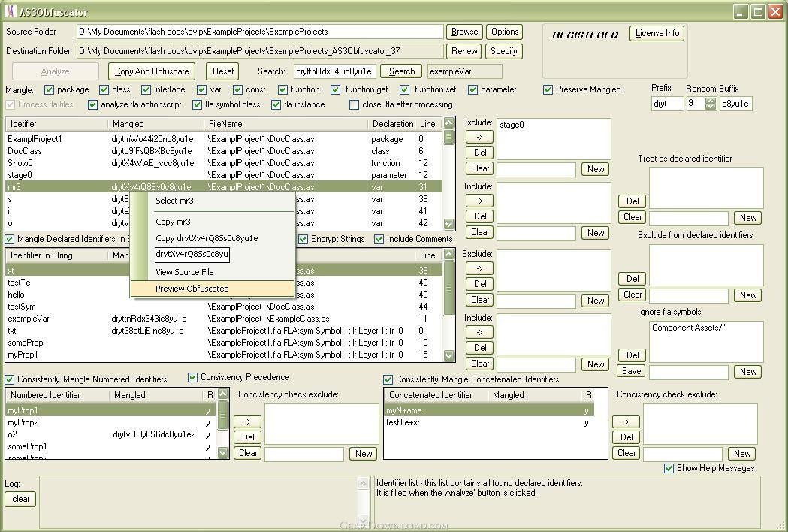The width and height of the screenshot is (788, 532).
Task: Select testSym in Identifier In String list
Action: [x=224, y=307]
